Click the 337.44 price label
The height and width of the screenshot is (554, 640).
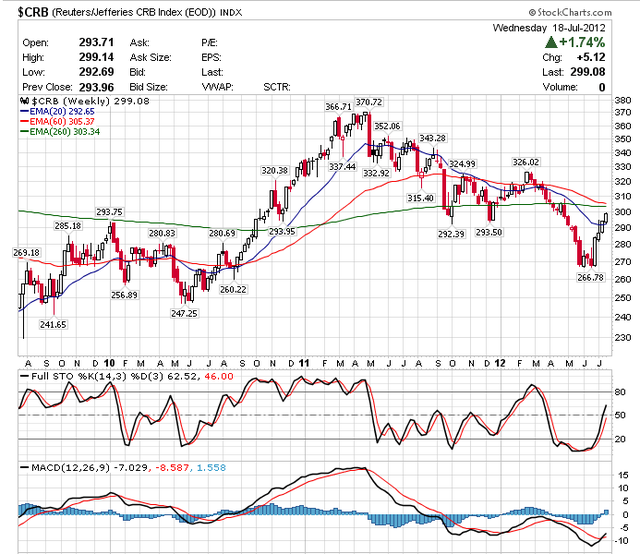click(342, 167)
